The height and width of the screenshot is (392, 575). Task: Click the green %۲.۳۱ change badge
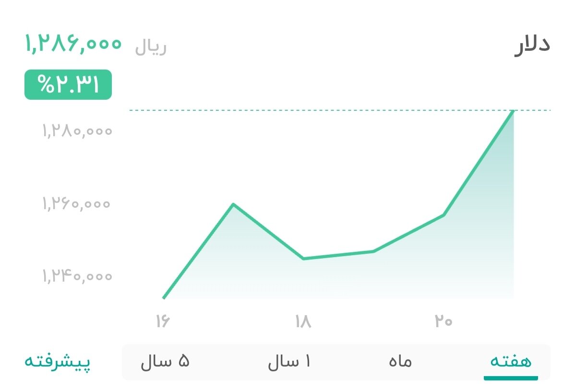(68, 85)
